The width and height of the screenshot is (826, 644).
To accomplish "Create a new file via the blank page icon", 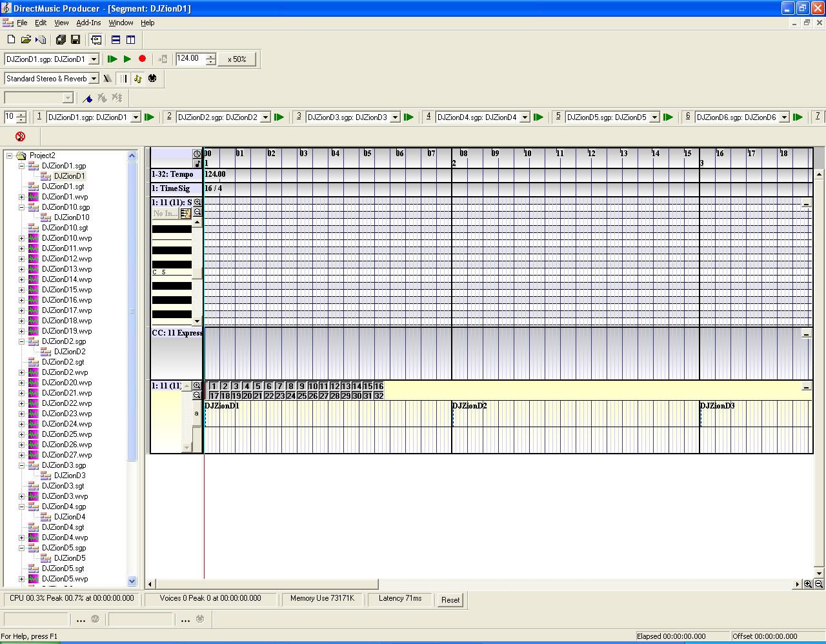I will 11,40.
